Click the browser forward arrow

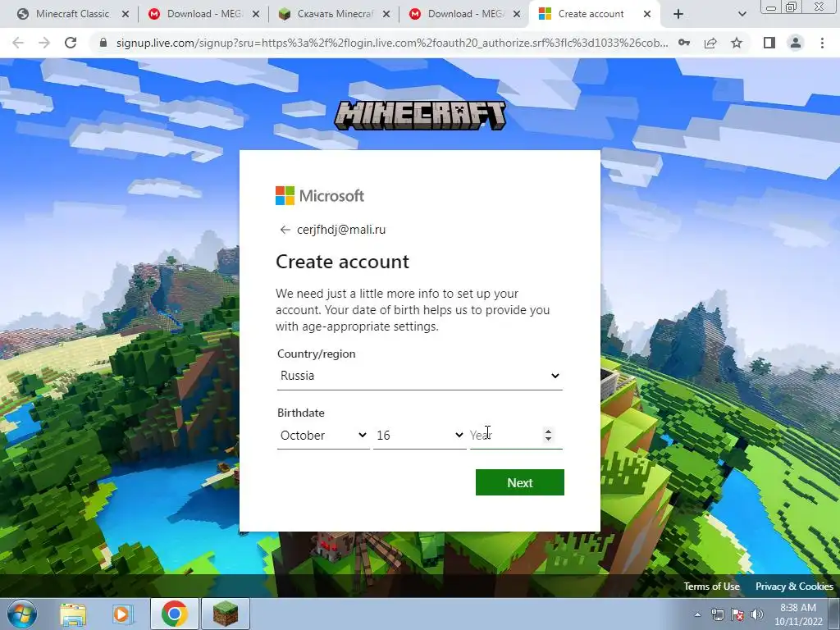click(44, 43)
